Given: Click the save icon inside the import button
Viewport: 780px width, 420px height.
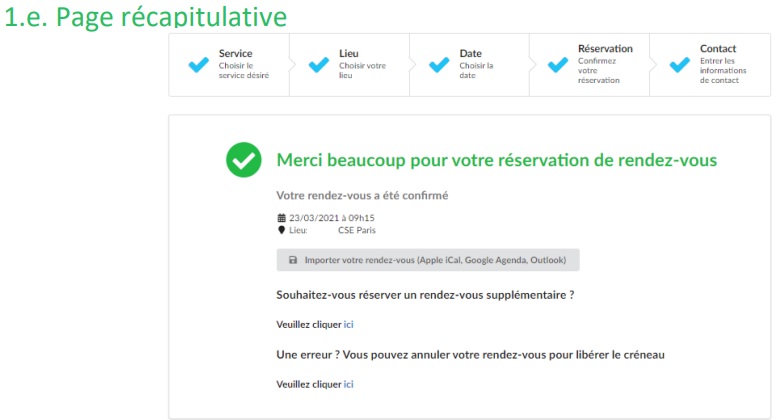Looking at the screenshot, I should [293, 260].
